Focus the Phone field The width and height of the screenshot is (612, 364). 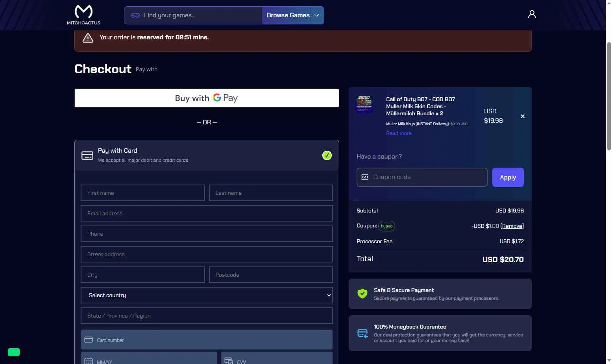tap(207, 234)
